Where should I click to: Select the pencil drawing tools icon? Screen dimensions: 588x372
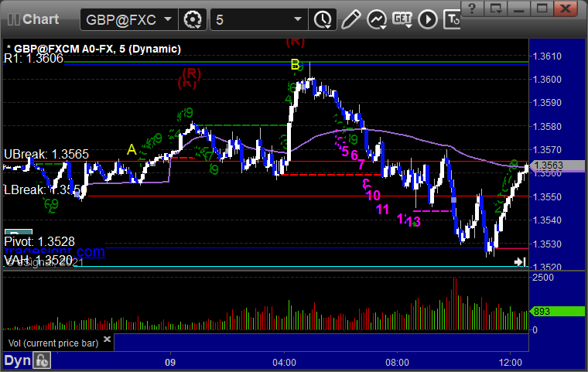(x=351, y=19)
